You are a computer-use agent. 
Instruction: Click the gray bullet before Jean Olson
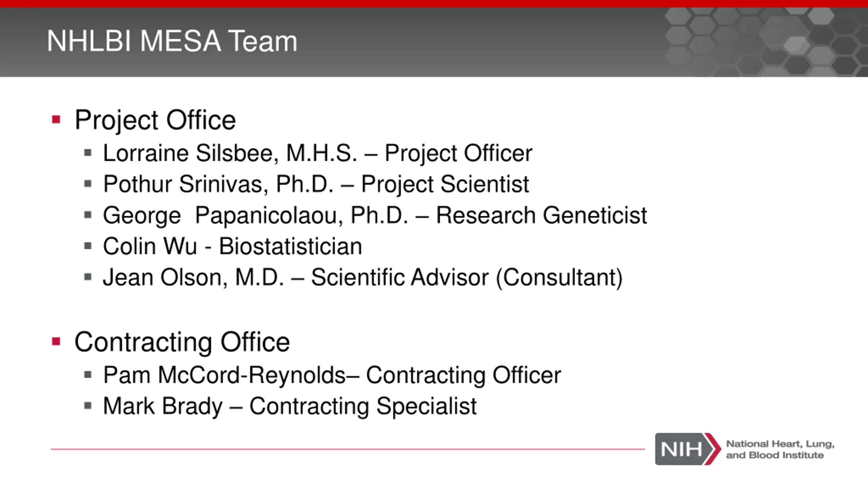(88, 277)
